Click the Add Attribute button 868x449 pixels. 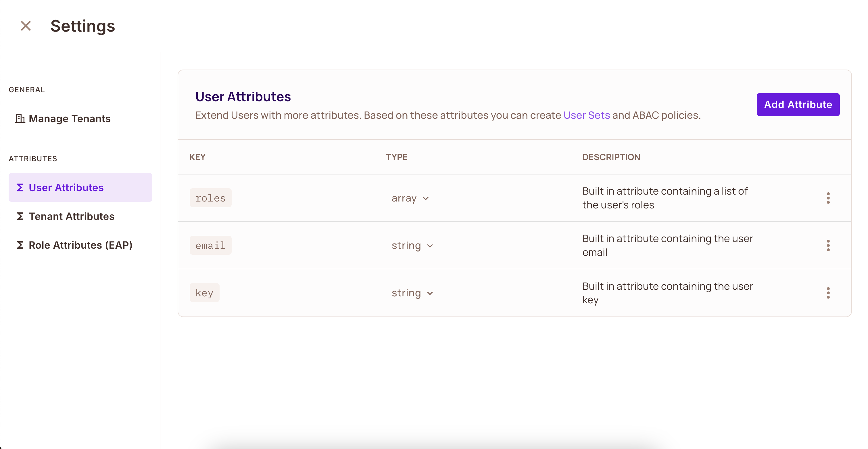[x=798, y=105]
